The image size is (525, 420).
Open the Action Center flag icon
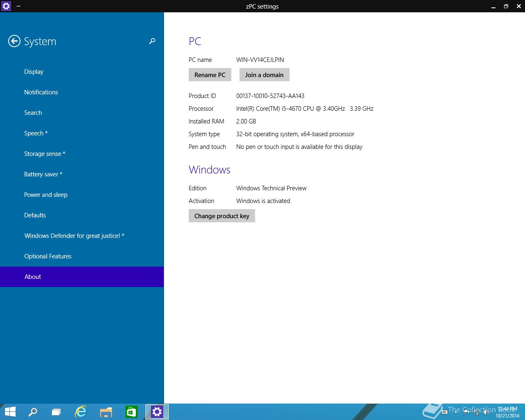click(466, 412)
